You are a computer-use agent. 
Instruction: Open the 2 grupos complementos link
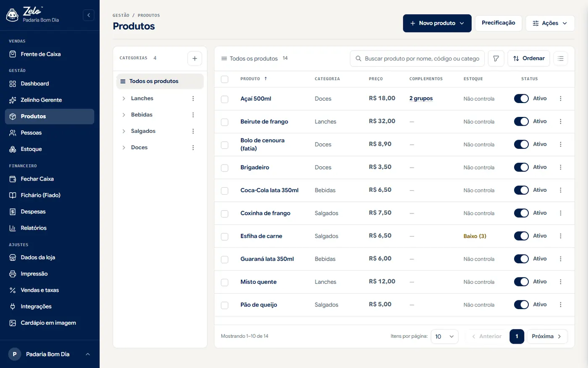tap(421, 98)
